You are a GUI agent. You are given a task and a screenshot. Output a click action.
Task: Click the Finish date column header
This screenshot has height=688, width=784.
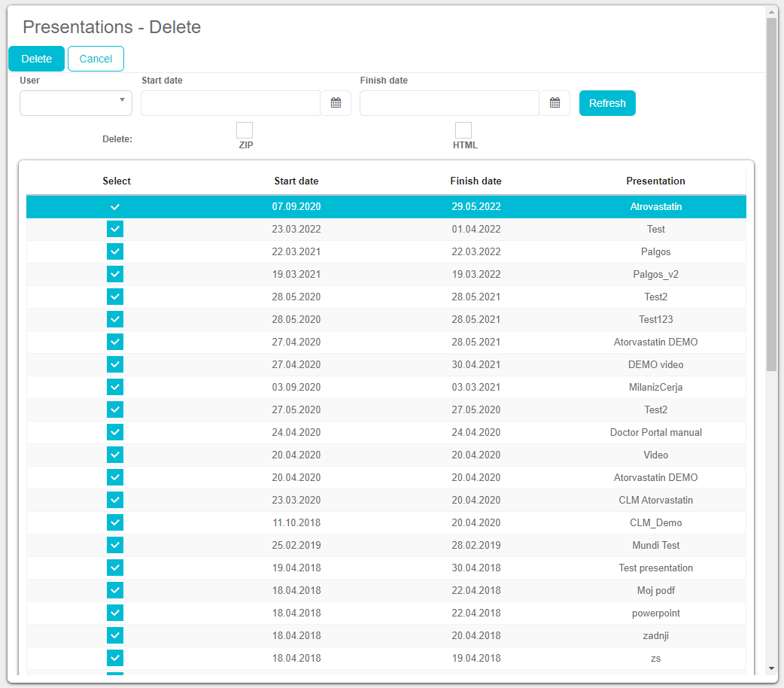[476, 181]
